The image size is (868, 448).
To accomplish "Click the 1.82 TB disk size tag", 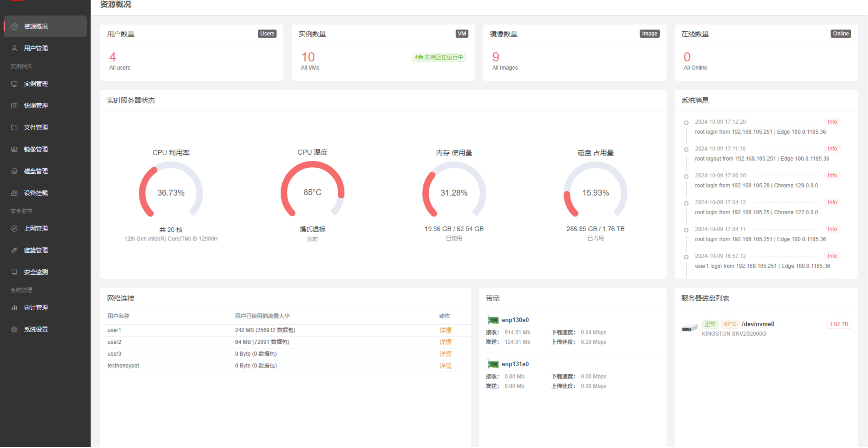I will [838, 324].
